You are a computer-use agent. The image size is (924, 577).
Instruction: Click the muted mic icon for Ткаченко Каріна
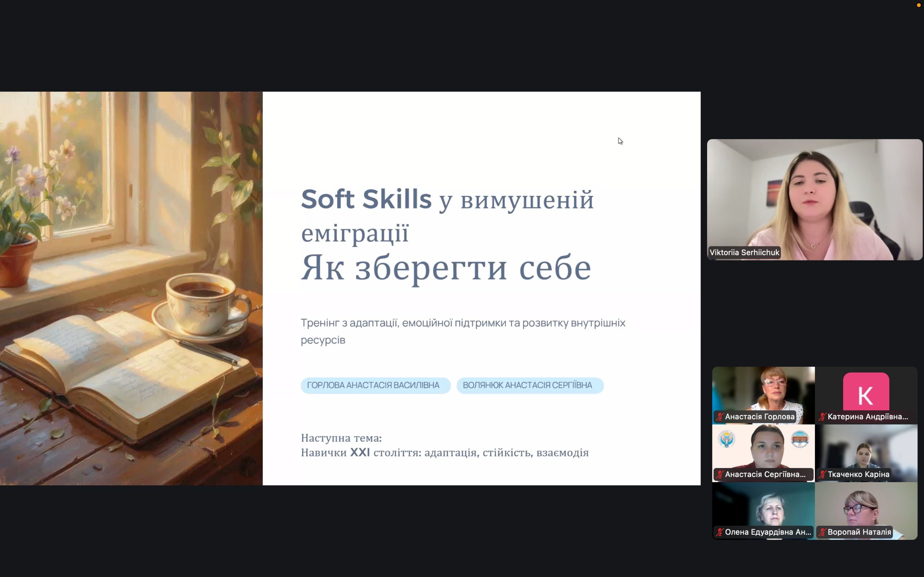823,474
